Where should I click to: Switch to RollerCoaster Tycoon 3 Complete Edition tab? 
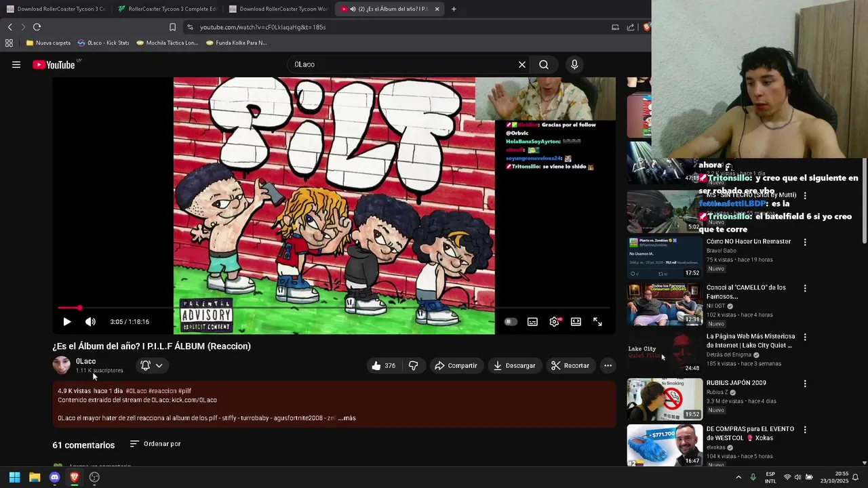166,9
